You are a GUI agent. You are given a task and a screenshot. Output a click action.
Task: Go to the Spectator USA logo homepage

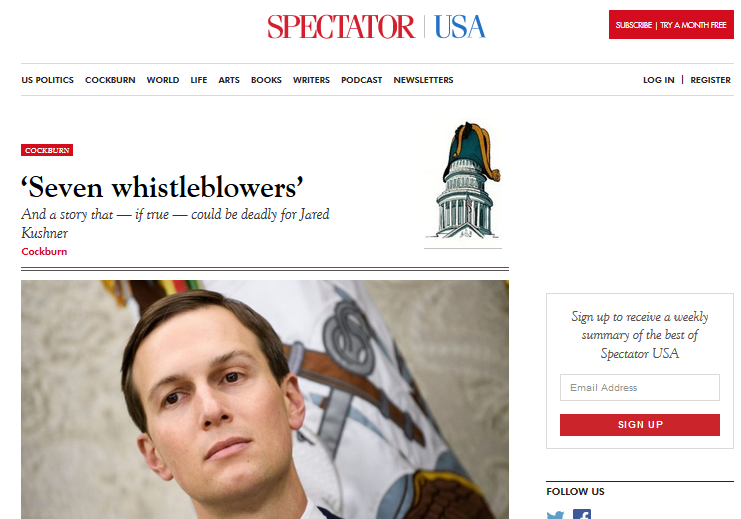click(x=376, y=26)
